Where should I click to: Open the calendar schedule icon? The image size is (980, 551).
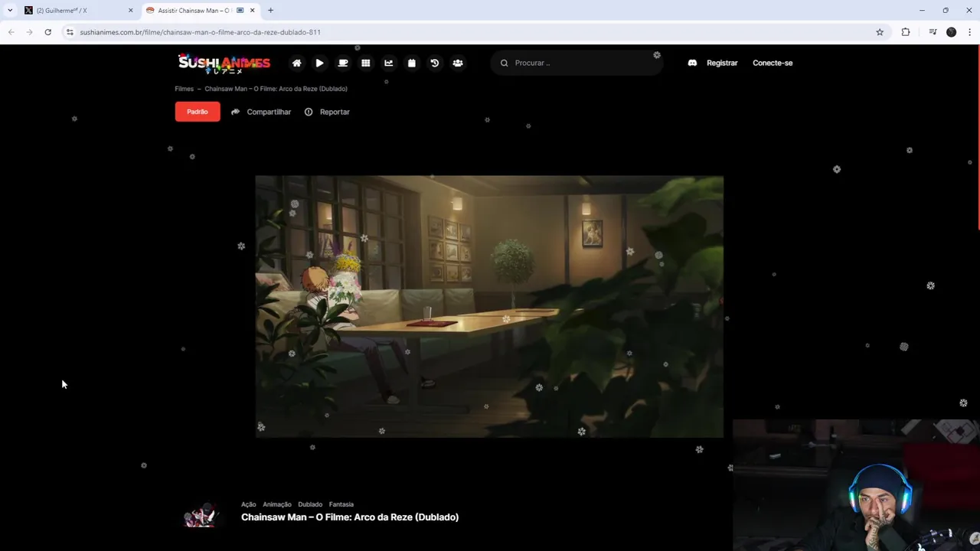[411, 63]
